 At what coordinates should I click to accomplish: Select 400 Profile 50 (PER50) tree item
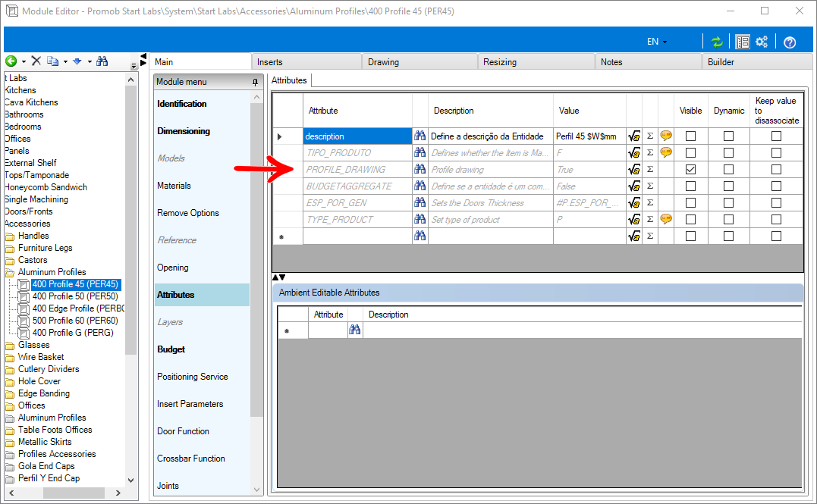pyautogui.click(x=75, y=296)
